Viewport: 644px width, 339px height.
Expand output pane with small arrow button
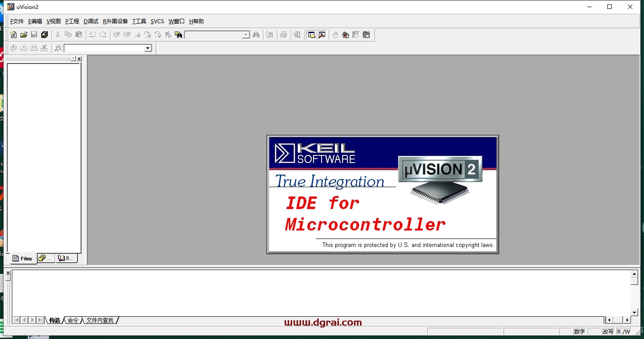point(8,278)
